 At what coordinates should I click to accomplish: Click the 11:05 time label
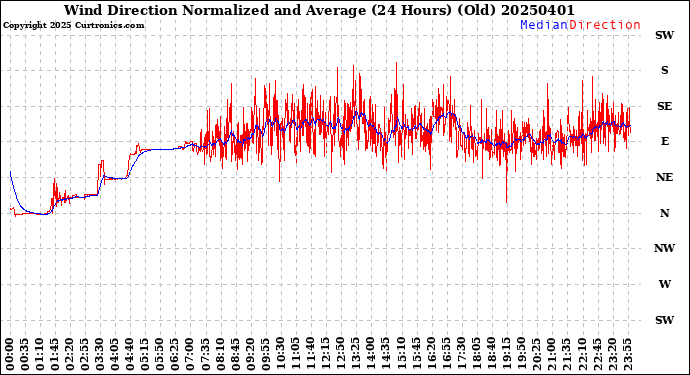click(296, 354)
